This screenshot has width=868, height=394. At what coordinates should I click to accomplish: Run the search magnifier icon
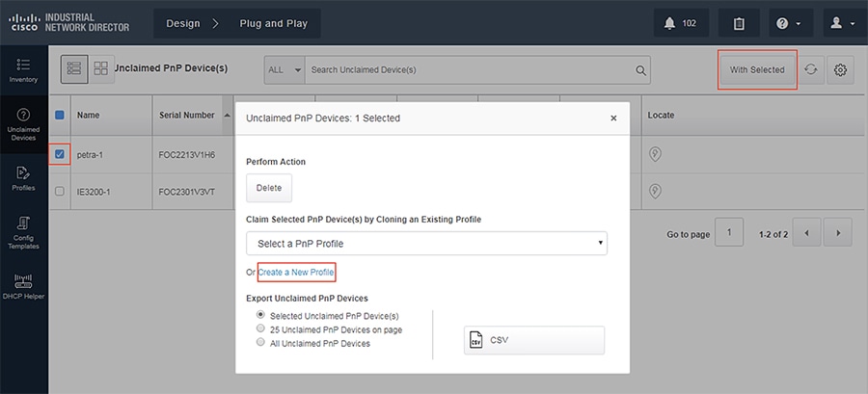[640, 70]
